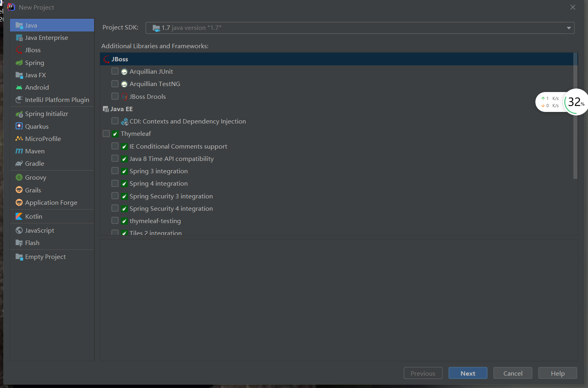Pick the Quarkus icon
The width and height of the screenshot is (588, 388).
click(x=19, y=126)
